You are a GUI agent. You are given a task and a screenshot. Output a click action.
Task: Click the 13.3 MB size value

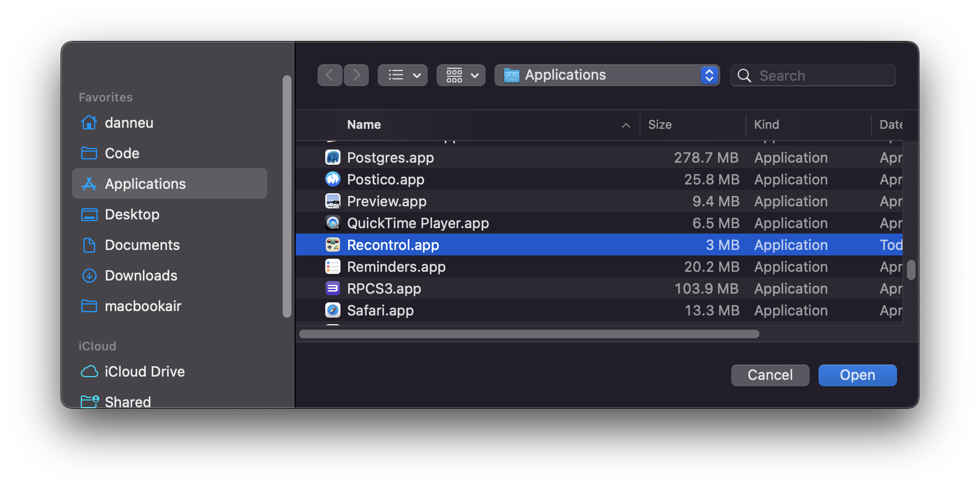point(712,311)
